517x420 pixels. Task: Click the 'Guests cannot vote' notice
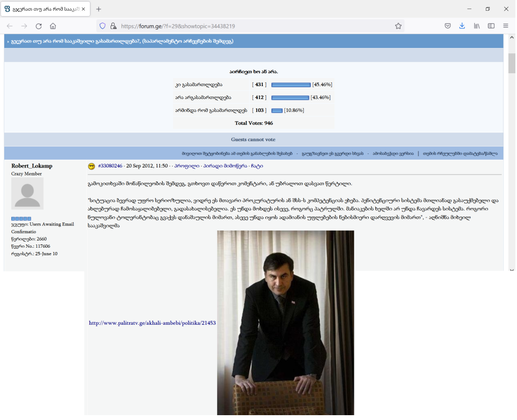[x=253, y=139]
